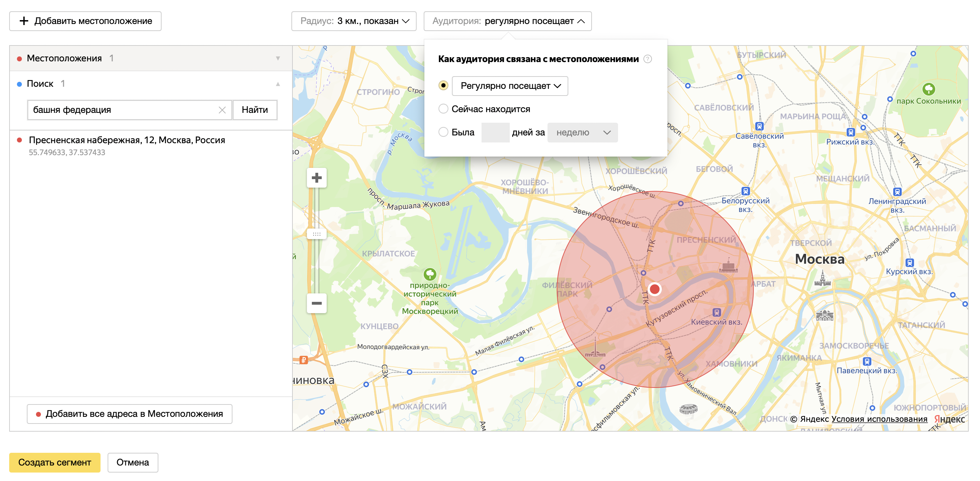
Task: Click the Отмена button
Action: 133,462
